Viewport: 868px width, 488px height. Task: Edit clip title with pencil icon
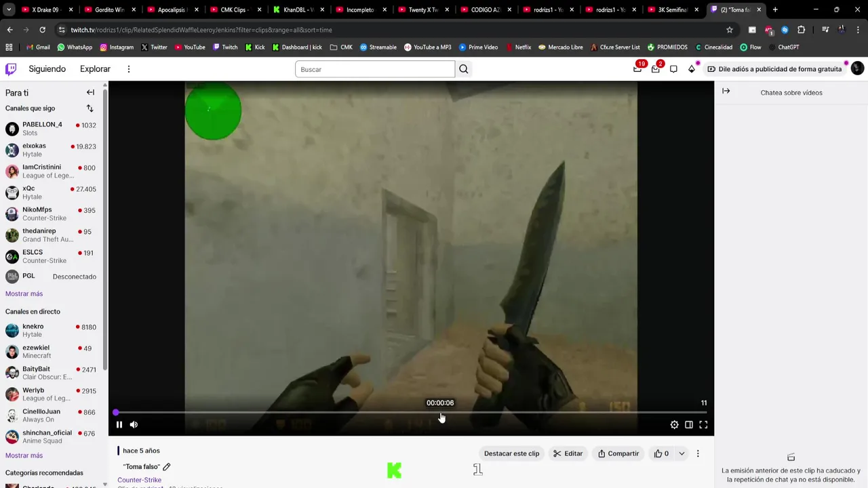click(x=167, y=467)
